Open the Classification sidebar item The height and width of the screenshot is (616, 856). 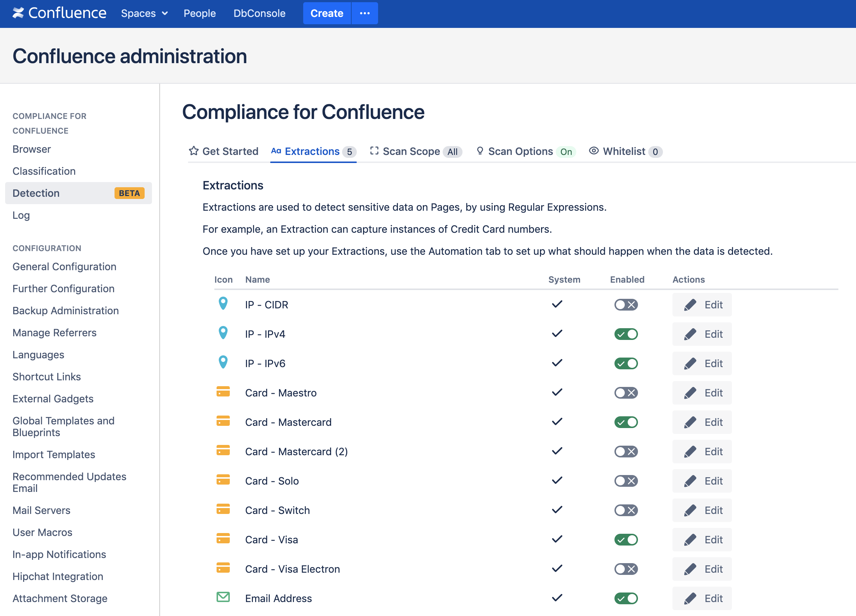coord(44,171)
